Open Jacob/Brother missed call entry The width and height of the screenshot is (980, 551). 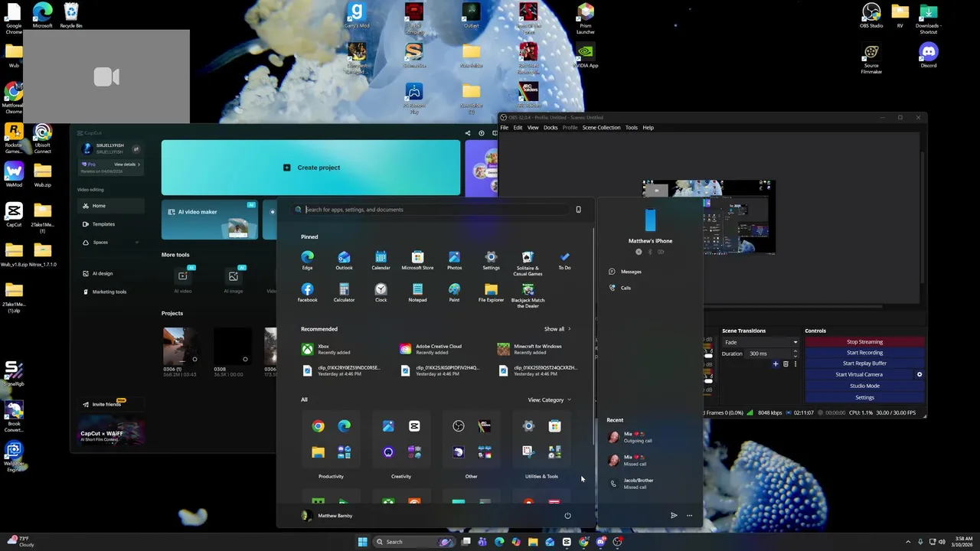pos(649,484)
